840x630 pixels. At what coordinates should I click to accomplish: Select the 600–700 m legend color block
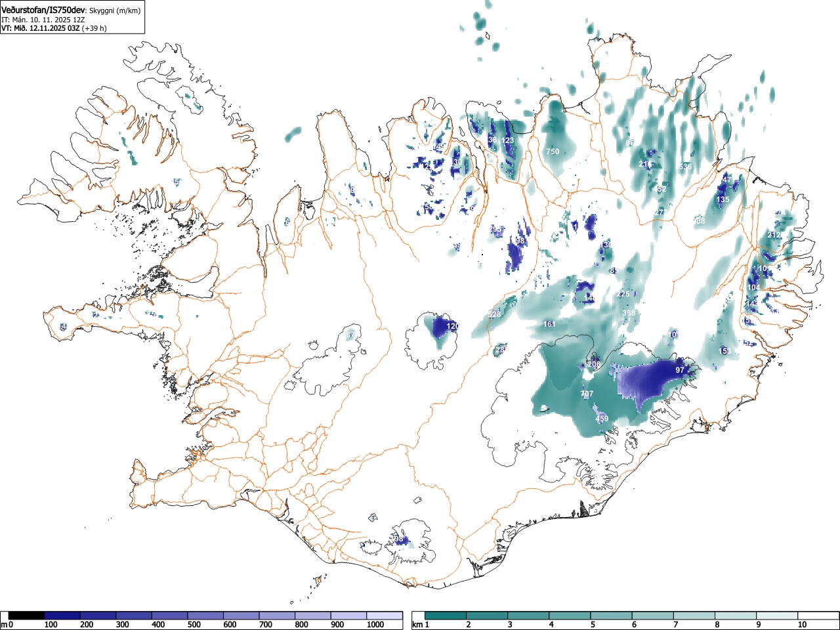click(x=241, y=616)
